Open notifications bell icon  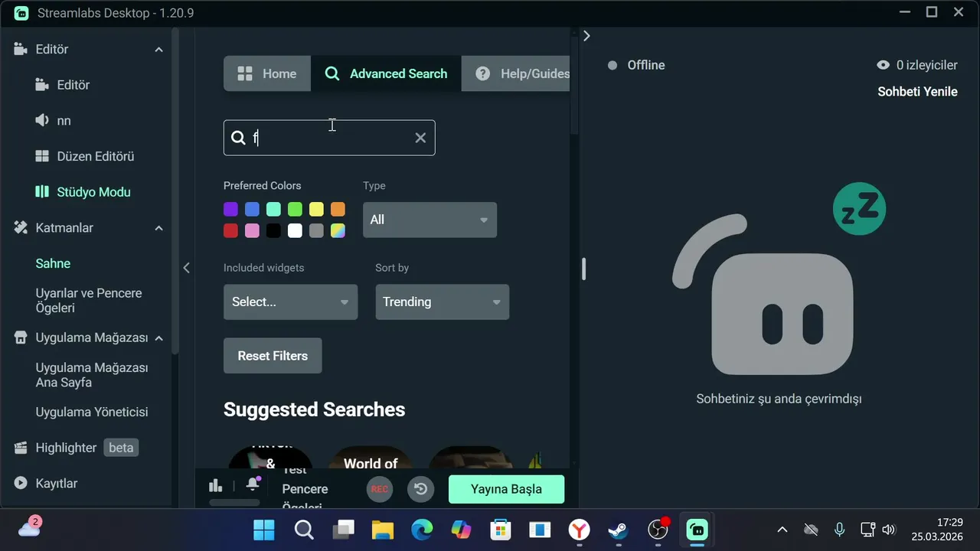pos(253,484)
